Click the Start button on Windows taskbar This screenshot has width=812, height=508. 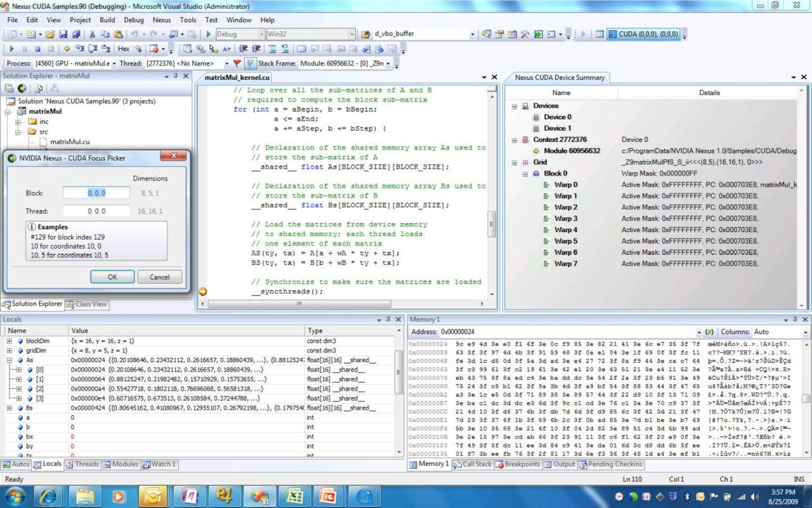14,495
